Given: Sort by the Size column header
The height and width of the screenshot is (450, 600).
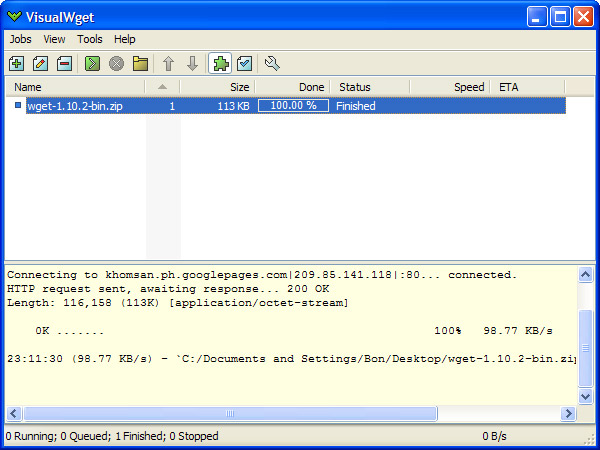Looking at the screenshot, I should (217, 87).
